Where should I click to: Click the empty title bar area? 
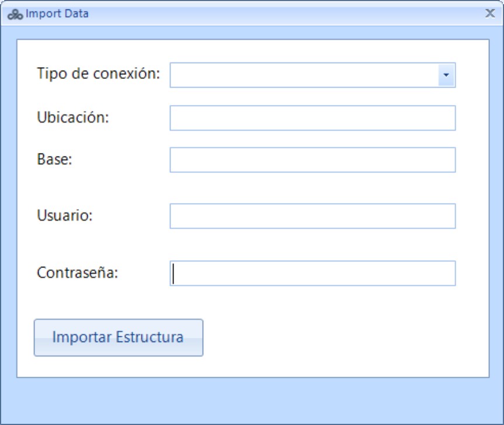pyautogui.click(x=286, y=14)
